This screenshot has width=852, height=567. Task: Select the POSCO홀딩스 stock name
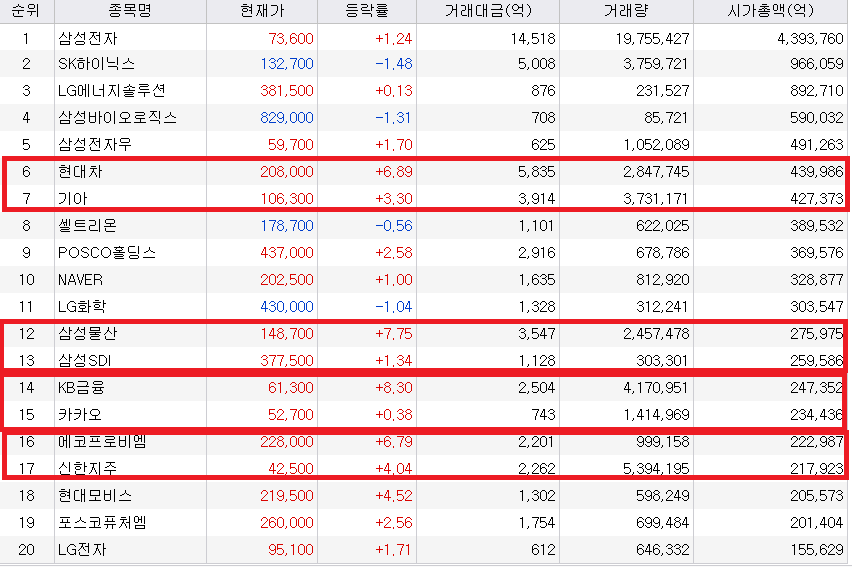(x=107, y=253)
